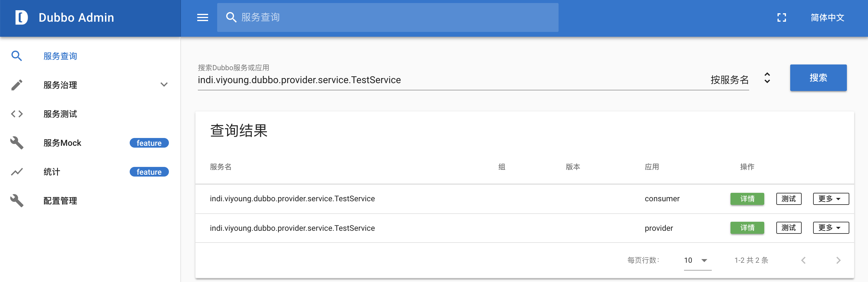
Task: Click 详情 button for the consumer row
Action: pos(747,199)
